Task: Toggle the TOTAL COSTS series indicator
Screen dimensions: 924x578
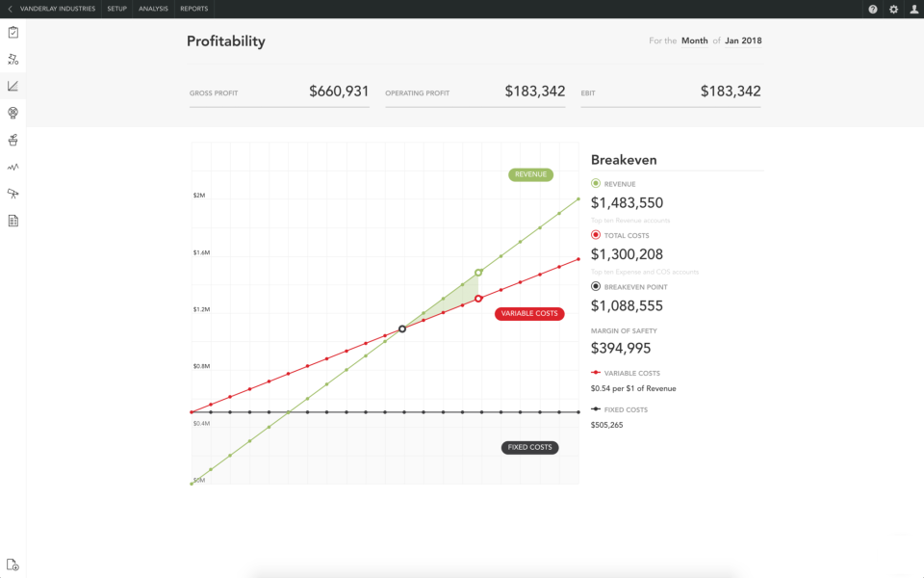Action: coord(598,234)
